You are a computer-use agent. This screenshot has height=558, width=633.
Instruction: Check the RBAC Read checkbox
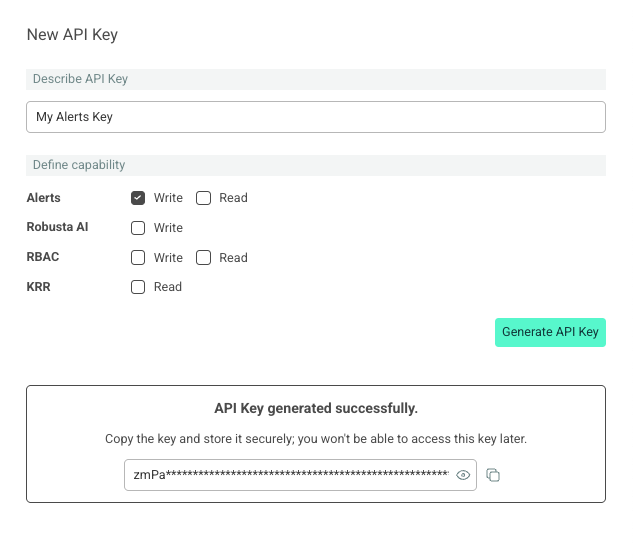(x=203, y=258)
